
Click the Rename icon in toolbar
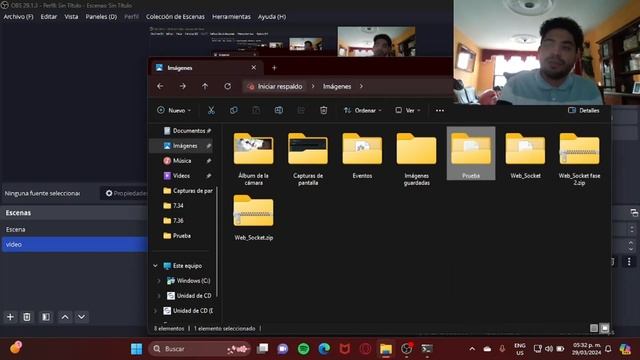pos(279,110)
